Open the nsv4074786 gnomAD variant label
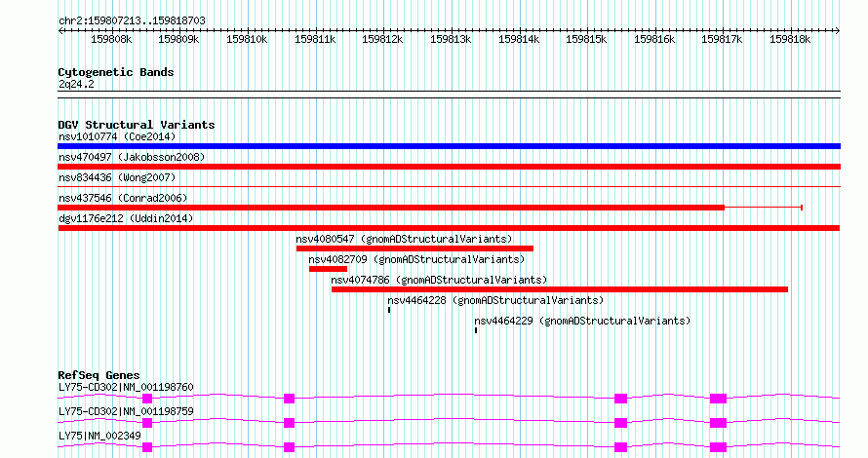The height and width of the screenshot is (458, 868). [439, 280]
